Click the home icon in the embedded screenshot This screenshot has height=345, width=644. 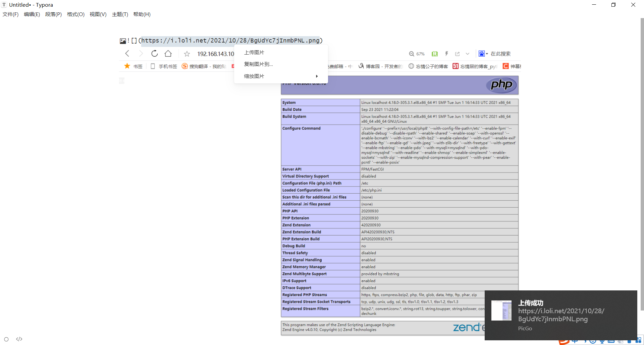(x=168, y=54)
